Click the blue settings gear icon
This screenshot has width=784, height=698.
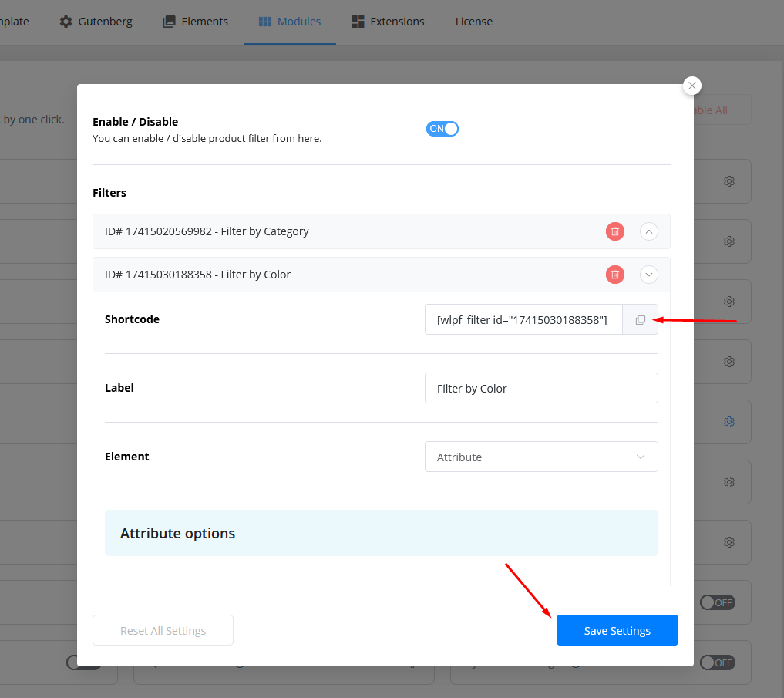click(x=728, y=422)
